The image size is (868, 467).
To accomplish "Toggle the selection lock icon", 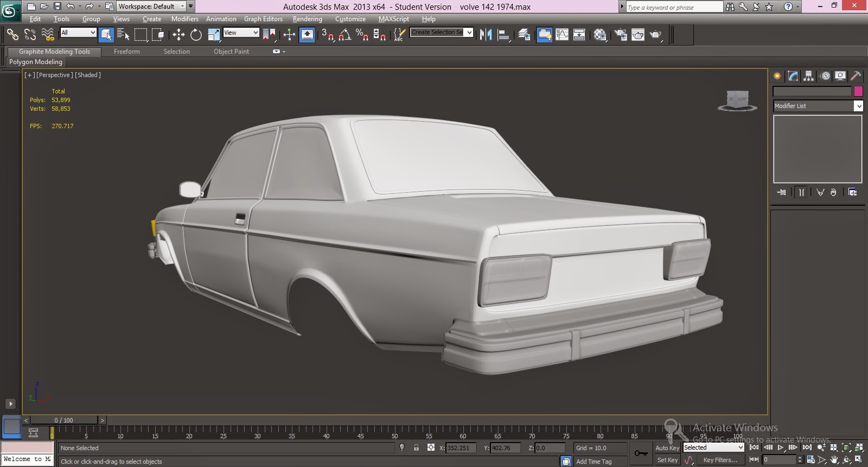I will (416, 448).
